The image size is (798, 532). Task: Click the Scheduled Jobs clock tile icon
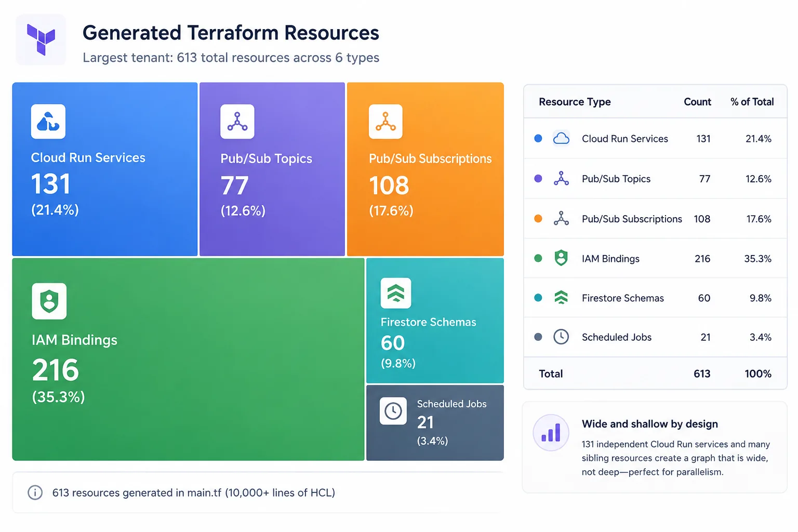tap(393, 411)
